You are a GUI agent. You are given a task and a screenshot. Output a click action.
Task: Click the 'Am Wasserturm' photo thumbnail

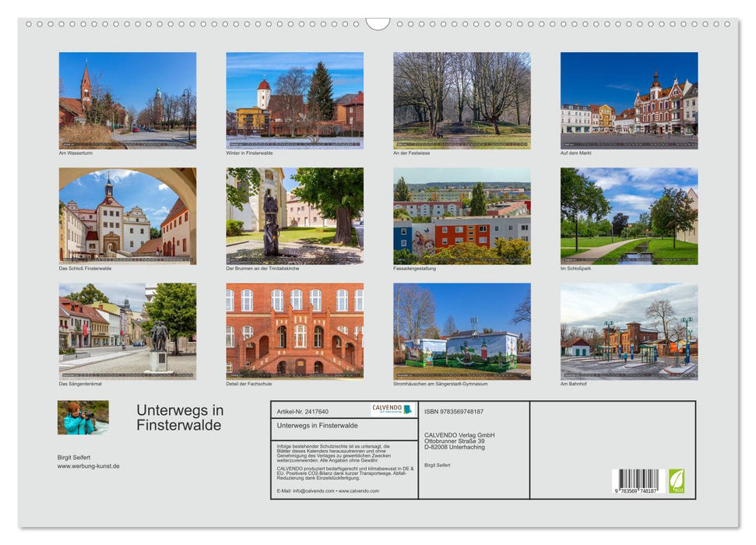127,100
